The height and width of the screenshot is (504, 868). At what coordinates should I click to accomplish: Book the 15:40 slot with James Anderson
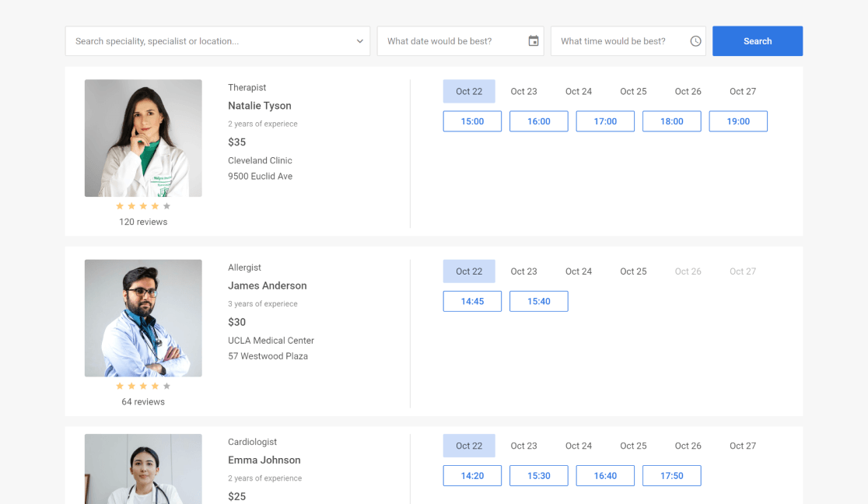click(x=539, y=301)
